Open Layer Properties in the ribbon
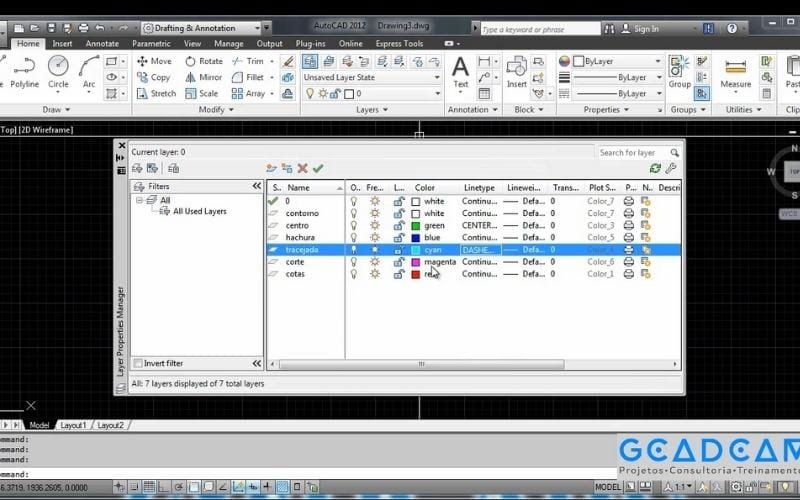The height and width of the screenshot is (500, 800). [x=310, y=61]
